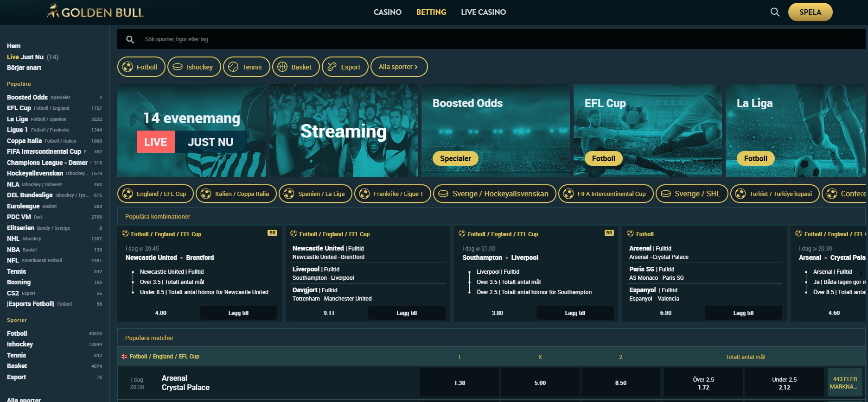Open EFL Cup in sidebar list

[54, 108]
